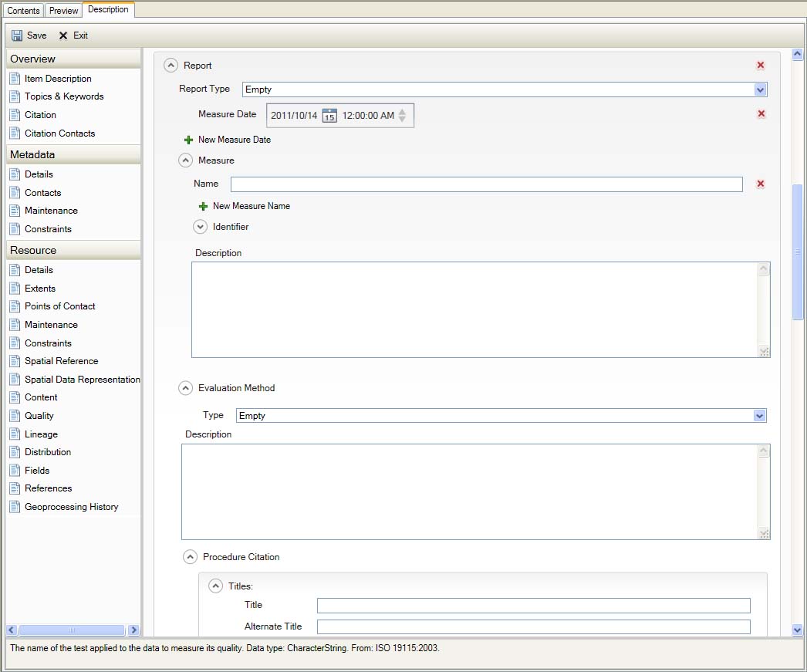Image resolution: width=807 pixels, height=672 pixels.
Task: Open the Measure Date calendar picker
Action: [x=329, y=116]
